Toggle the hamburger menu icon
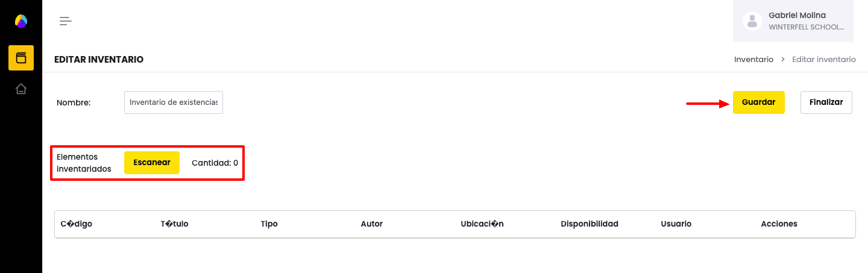 pos(66,21)
